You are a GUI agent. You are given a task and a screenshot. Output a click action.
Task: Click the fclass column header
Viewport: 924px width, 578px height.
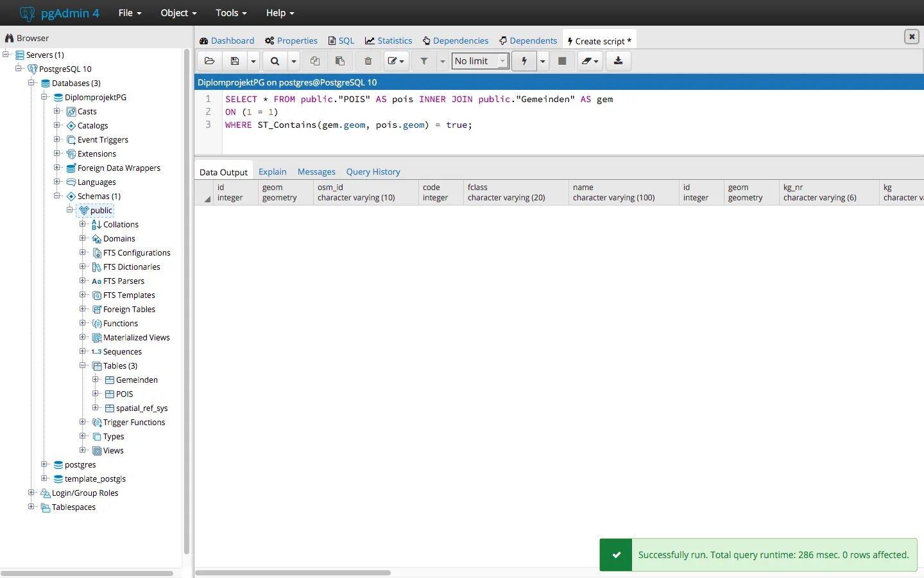coord(515,192)
